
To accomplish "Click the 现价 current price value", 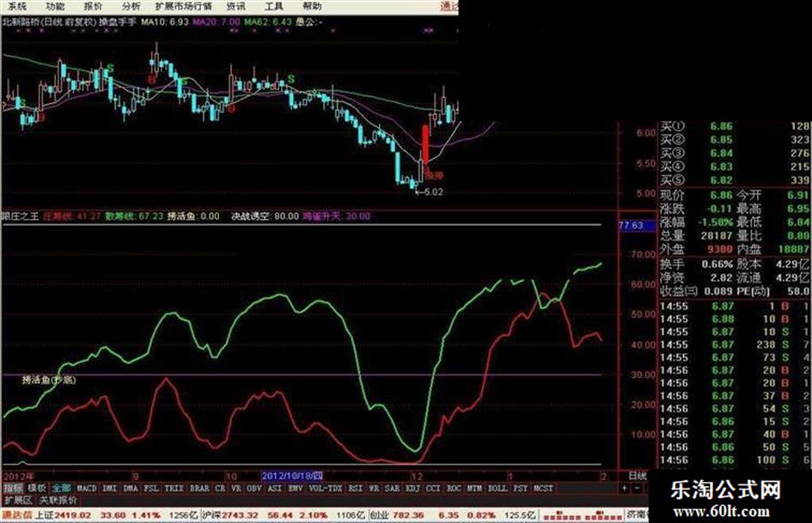I will (722, 195).
